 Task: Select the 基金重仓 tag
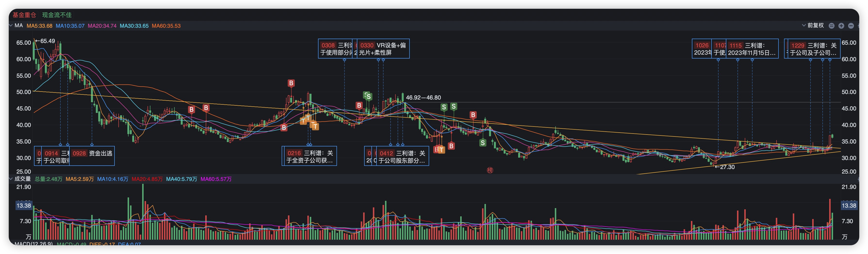[24, 15]
